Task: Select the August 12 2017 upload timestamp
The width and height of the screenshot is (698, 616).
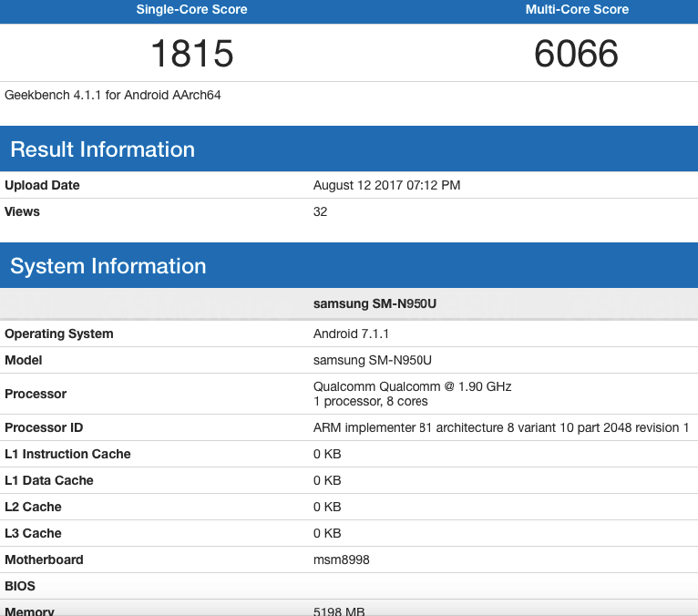Action: coord(386,185)
